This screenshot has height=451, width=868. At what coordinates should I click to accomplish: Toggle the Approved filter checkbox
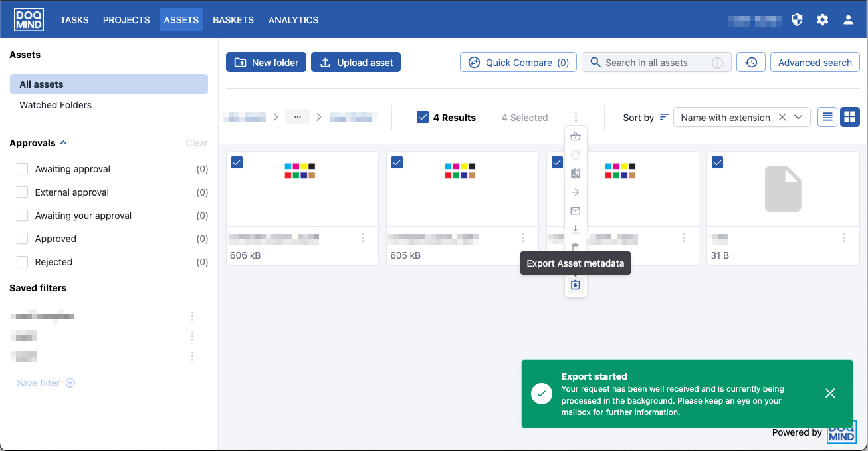click(x=22, y=239)
